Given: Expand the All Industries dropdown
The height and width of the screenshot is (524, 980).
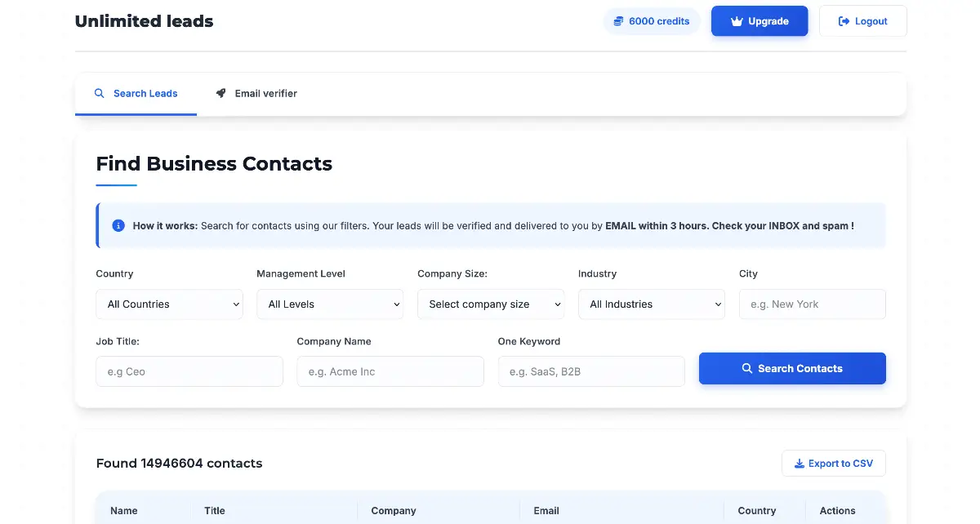Looking at the screenshot, I should [652, 304].
